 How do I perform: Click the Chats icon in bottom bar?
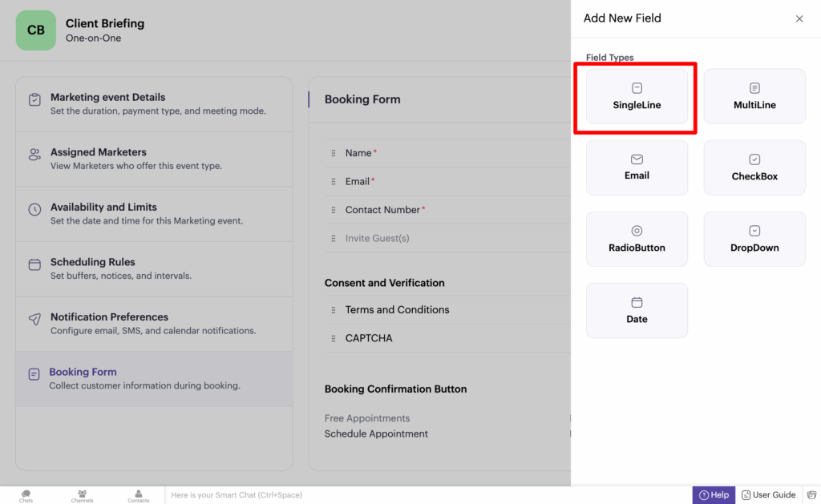26,496
